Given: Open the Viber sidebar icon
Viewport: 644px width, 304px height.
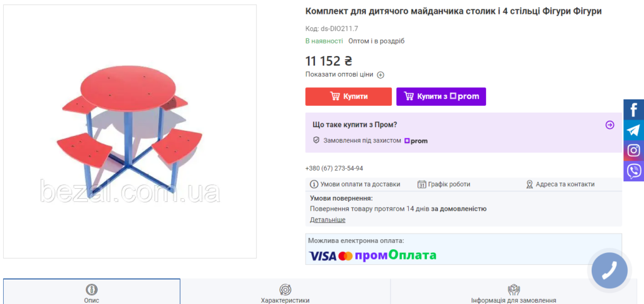Looking at the screenshot, I should 634,171.
